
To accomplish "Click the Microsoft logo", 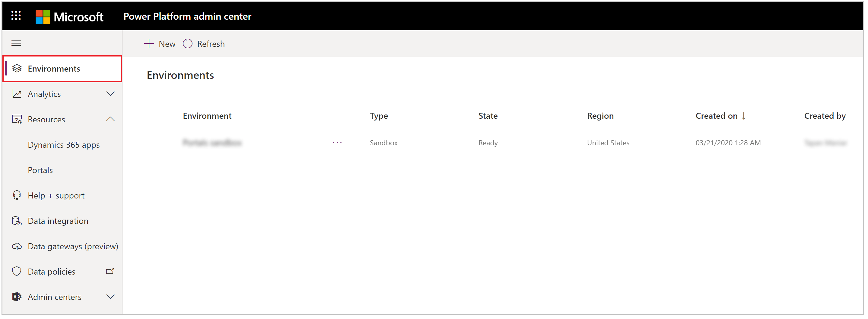I will point(69,17).
